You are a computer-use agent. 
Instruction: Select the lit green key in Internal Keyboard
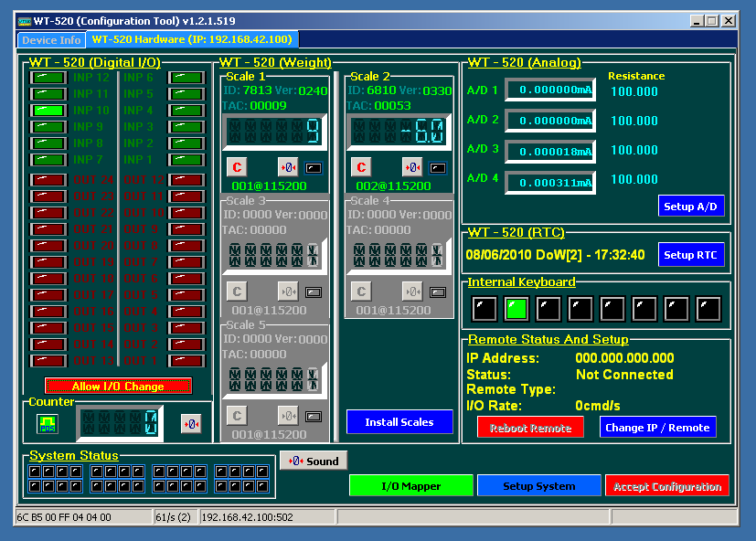coord(516,309)
